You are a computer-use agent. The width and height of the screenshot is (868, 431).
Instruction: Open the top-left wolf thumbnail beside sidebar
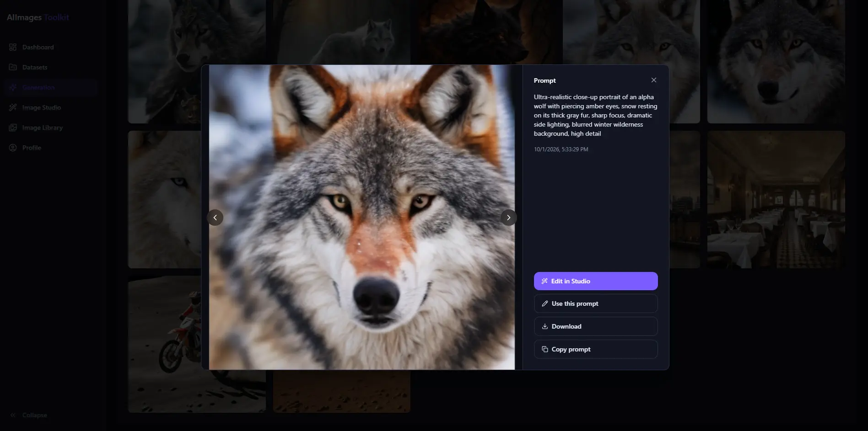click(197, 61)
